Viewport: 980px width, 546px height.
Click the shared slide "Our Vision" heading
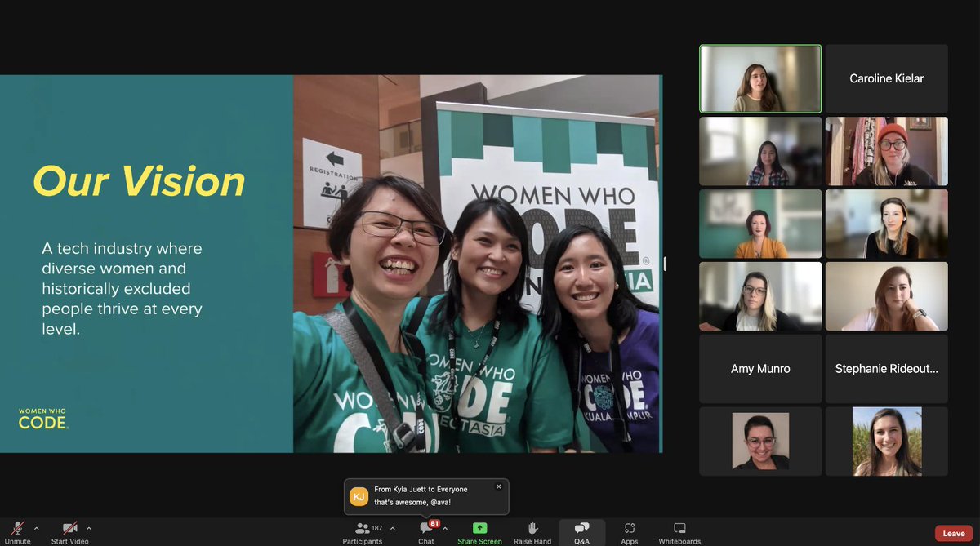click(x=139, y=181)
